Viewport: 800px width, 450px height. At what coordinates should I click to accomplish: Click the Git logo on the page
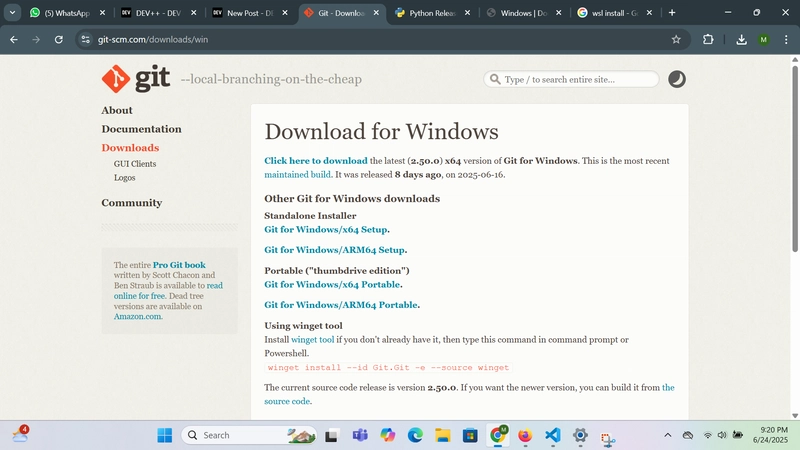click(136, 79)
